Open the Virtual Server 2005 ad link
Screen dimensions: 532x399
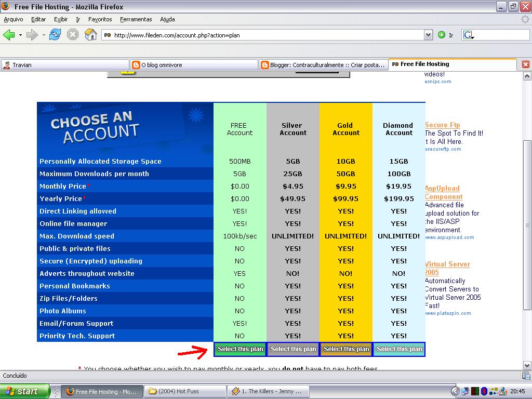[x=447, y=268]
